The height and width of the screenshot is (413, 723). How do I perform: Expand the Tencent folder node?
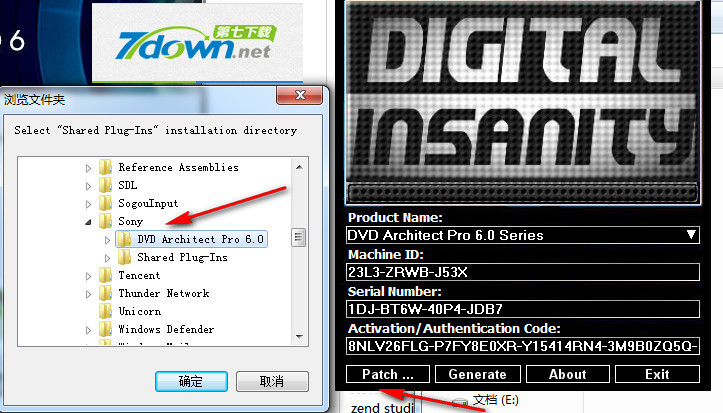[x=88, y=277]
